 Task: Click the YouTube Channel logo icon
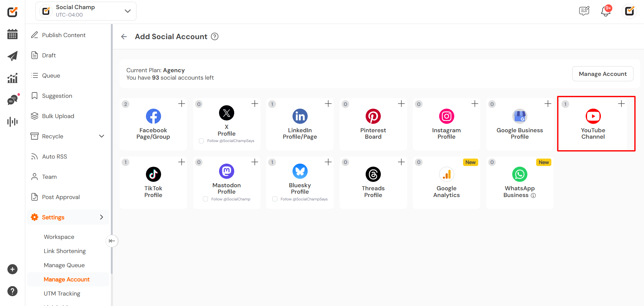(593, 116)
